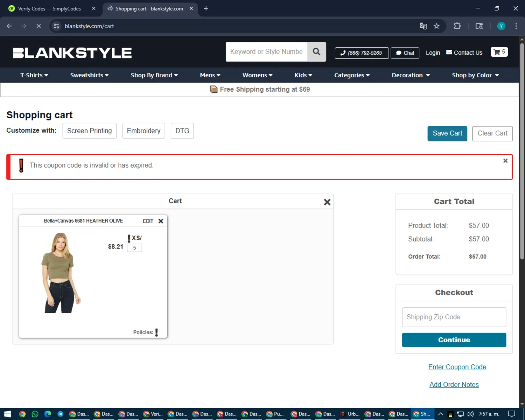Click the search magnifier button
This screenshot has width=525, height=420.
click(x=316, y=52)
